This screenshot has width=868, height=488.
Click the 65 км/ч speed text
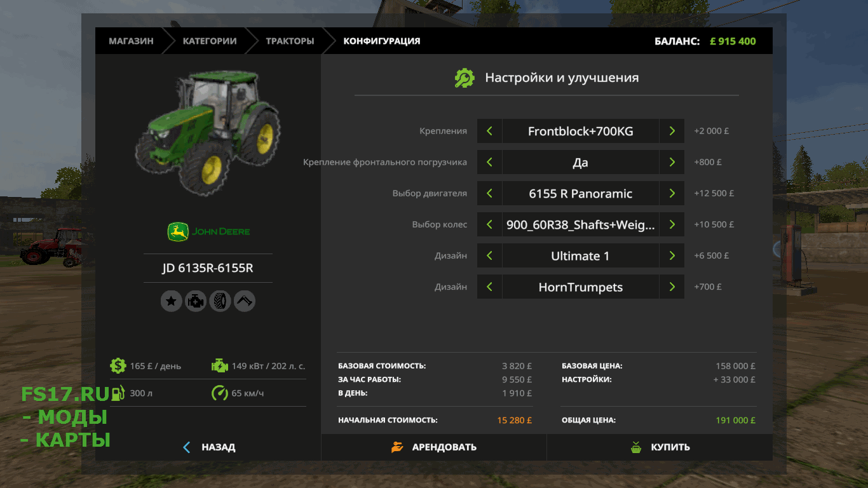(248, 393)
